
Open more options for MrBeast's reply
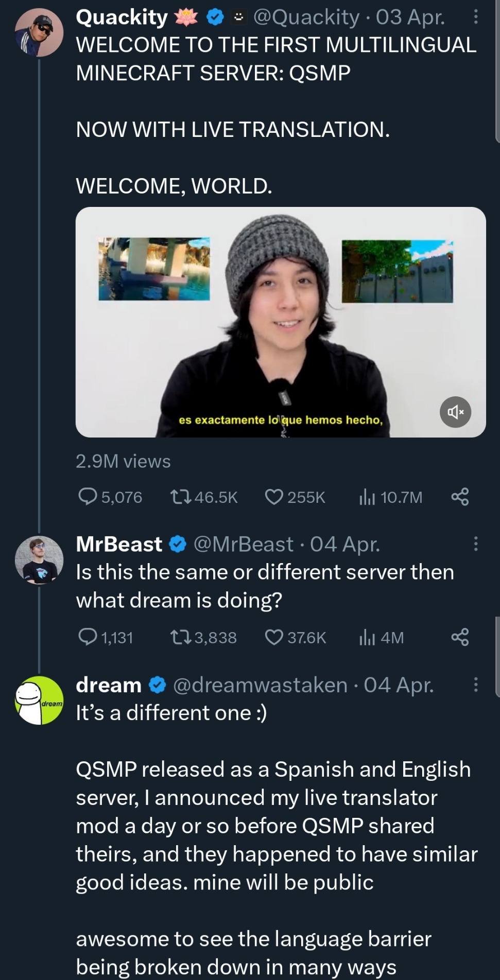tap(475, 544)
